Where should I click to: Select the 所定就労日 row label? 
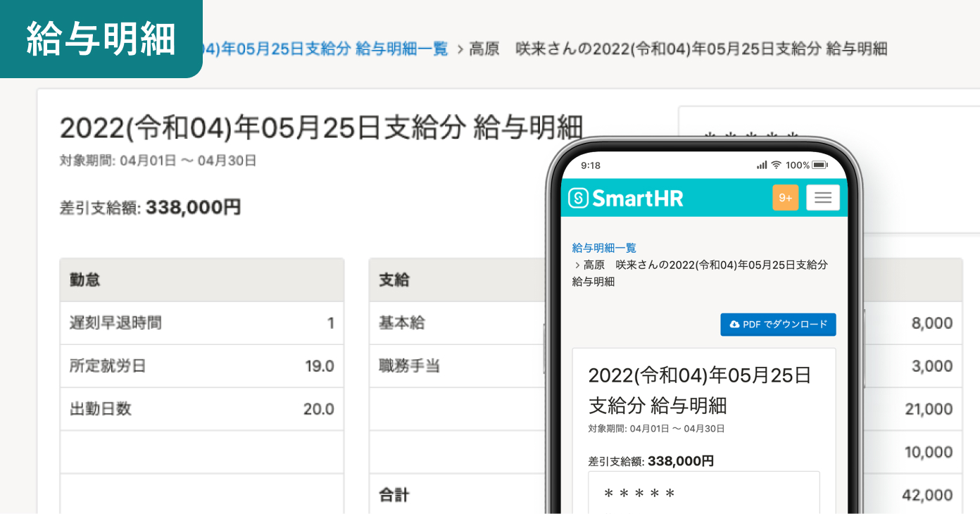[x=108, y=366]
